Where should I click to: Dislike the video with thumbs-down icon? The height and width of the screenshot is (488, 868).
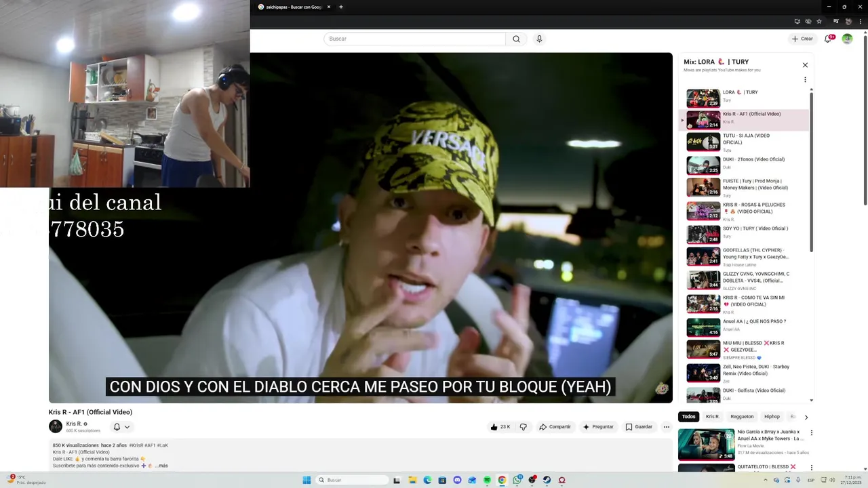click(x=523, y=427)
